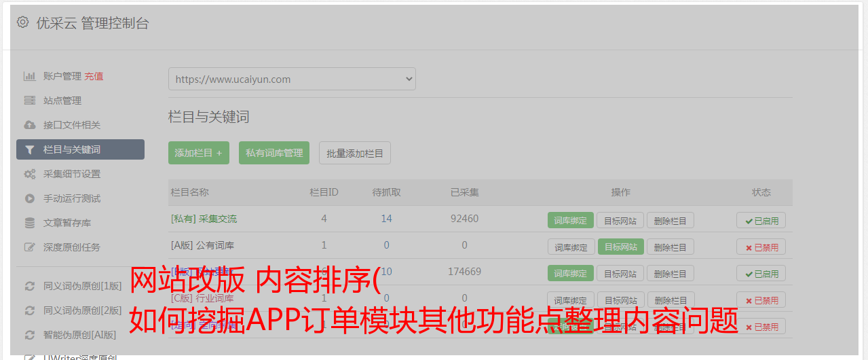
Task: Click the 状态 column header
Action: coord(761,192)
